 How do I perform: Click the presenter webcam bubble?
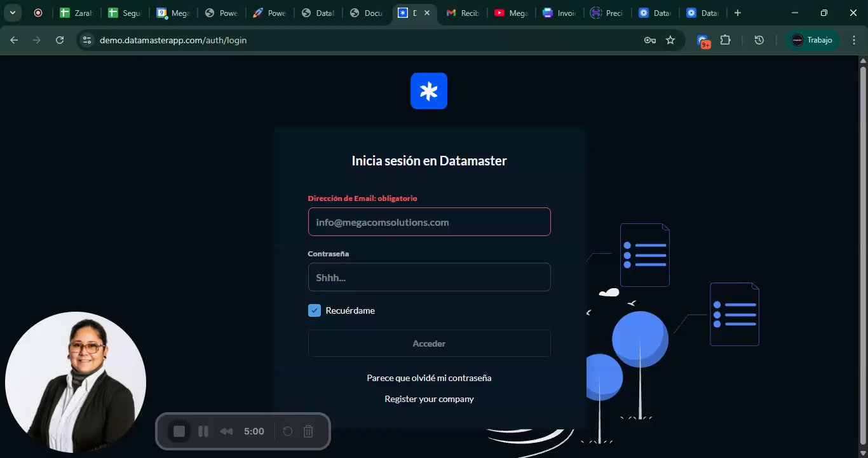pyautogui.click(x=76, y=382)
